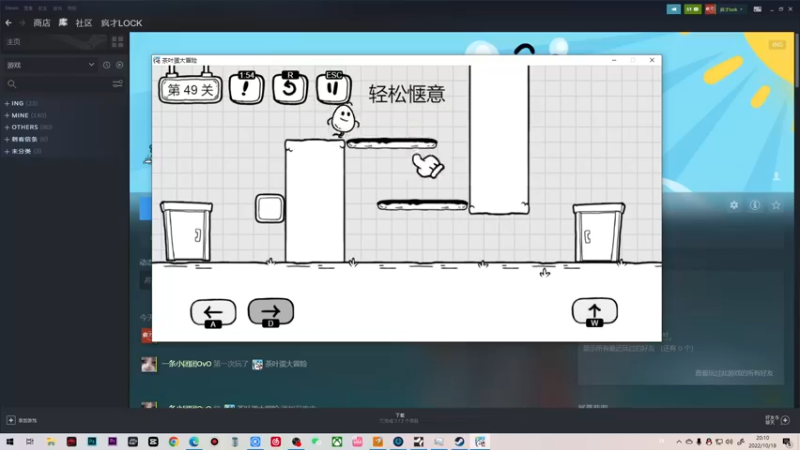Open the account name dropdown
Screen dimensions: 800x450
click(731, 9)
